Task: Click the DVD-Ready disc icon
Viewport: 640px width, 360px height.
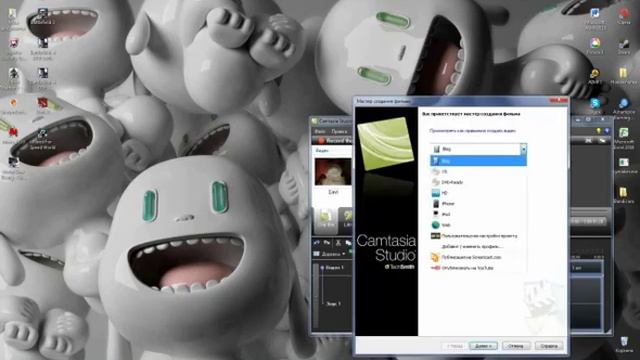Action: pyautogui.click(x=436, y=182)
